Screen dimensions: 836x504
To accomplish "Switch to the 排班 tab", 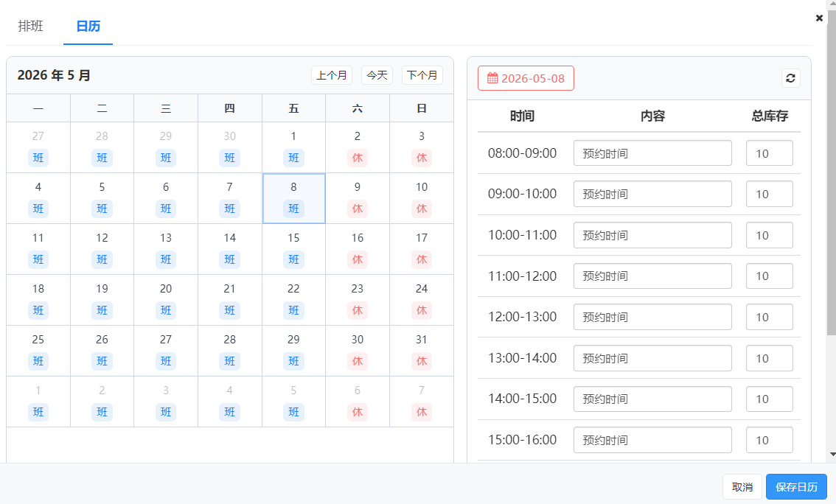I will [30, 26].
